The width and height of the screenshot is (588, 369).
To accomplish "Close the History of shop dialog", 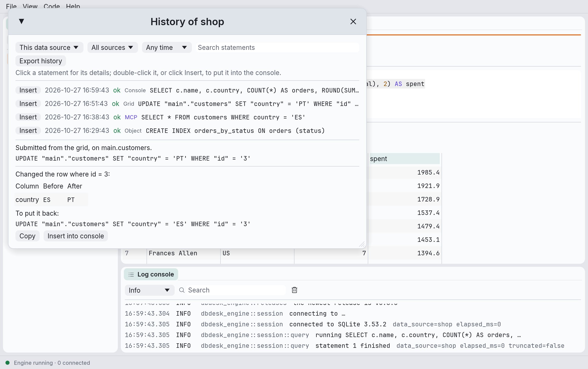I will click(353, 22).
